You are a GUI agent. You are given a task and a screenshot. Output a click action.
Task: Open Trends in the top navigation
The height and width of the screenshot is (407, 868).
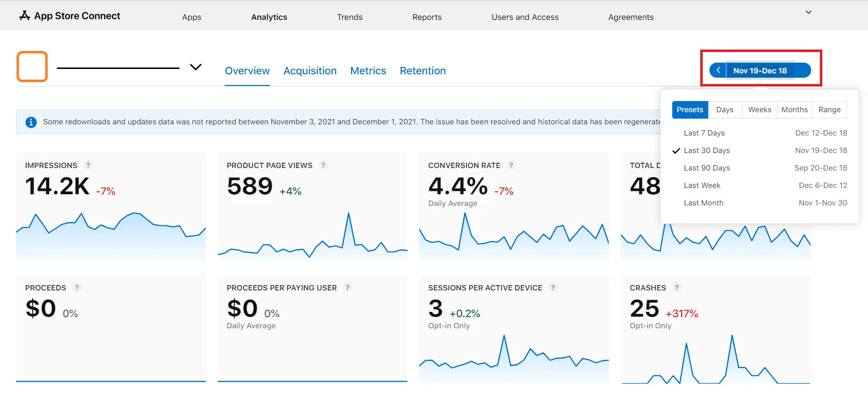350,17
